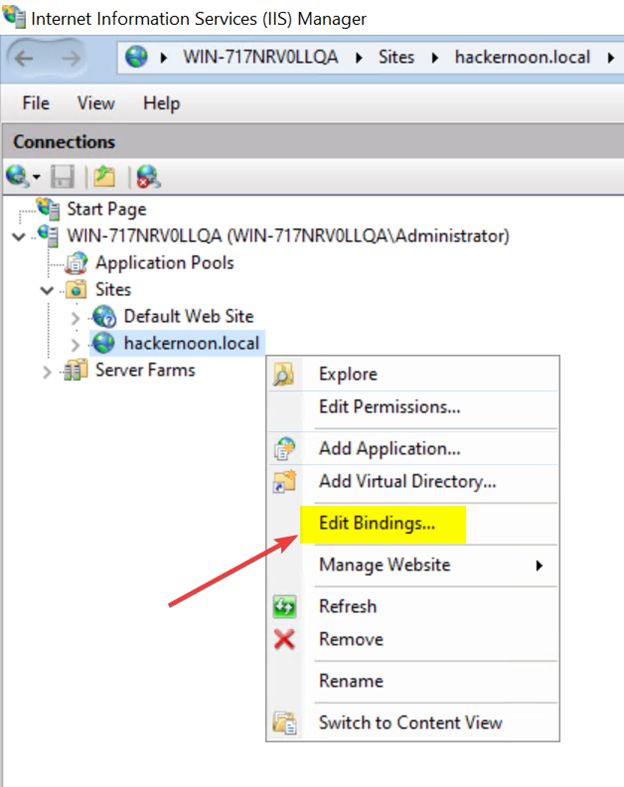Image resolution: width=624 pixels, height=787 pixels.
Task: Click hackernoon.local in the breadcrumb
Action: coord(523,57)
